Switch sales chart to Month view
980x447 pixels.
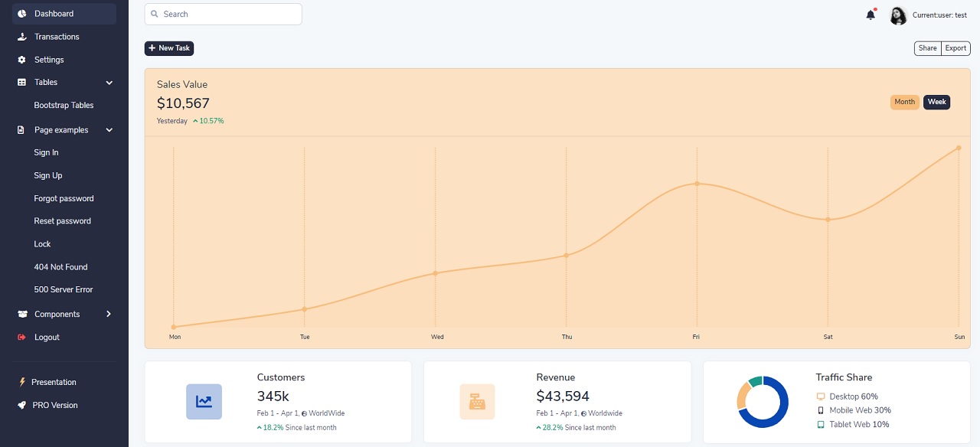[904, 102]
